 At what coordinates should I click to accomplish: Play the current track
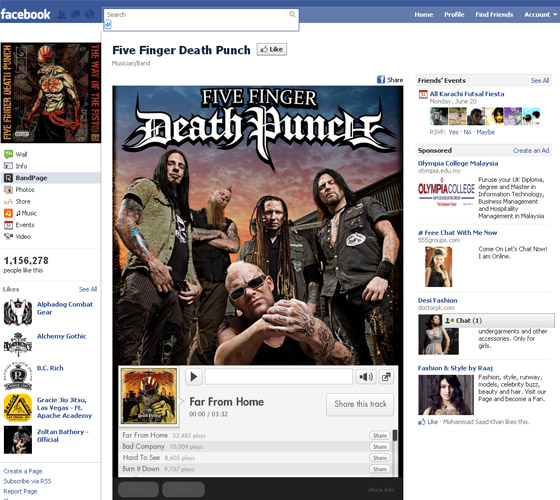pyautogui.click(x=194, y=377)
